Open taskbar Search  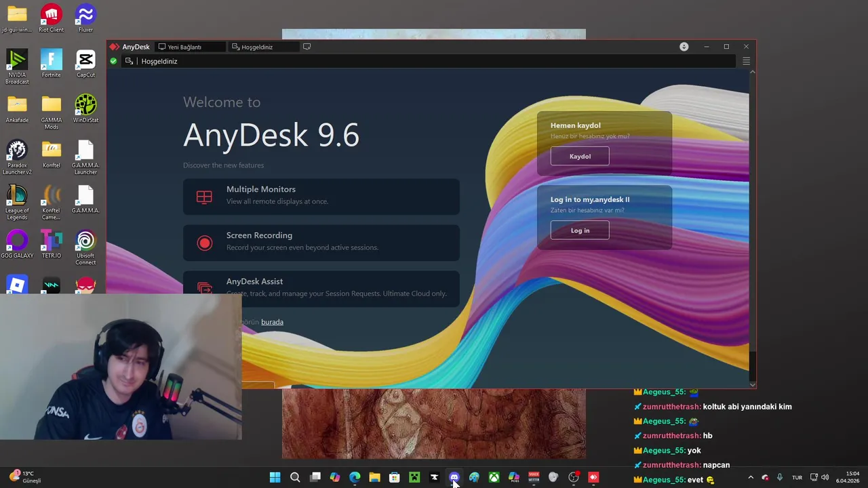(x=295, y=478)
